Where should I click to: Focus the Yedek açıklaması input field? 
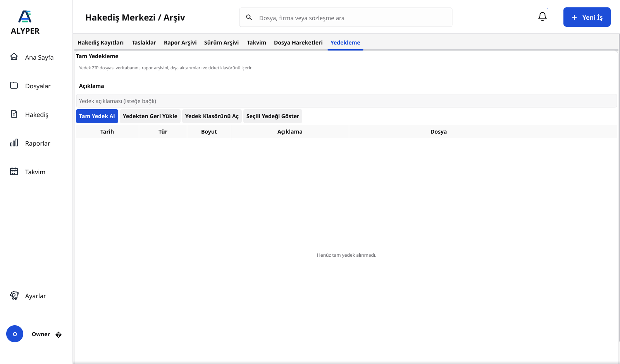click(x=346, y=101)
